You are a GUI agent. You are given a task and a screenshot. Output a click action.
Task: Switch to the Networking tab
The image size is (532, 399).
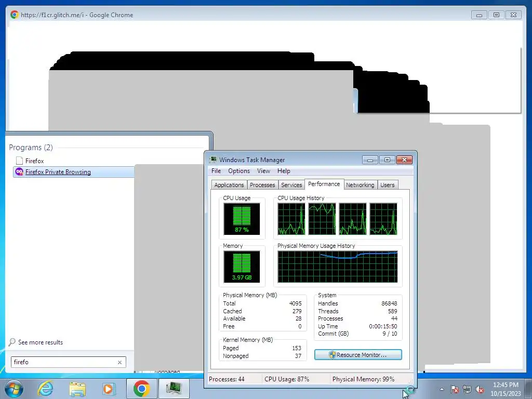(x=360, y=185)
